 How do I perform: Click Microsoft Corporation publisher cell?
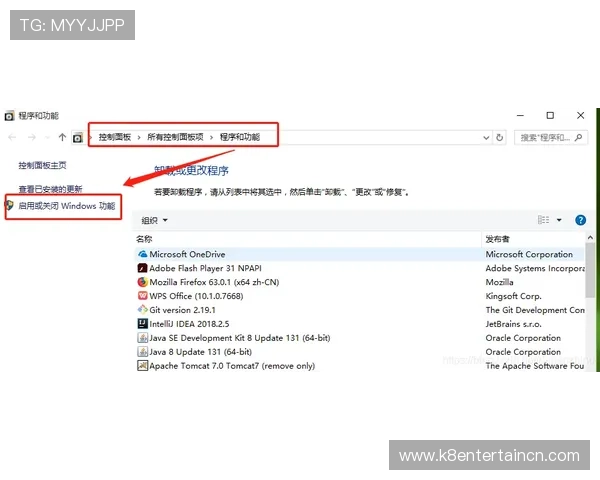point(529,254)
